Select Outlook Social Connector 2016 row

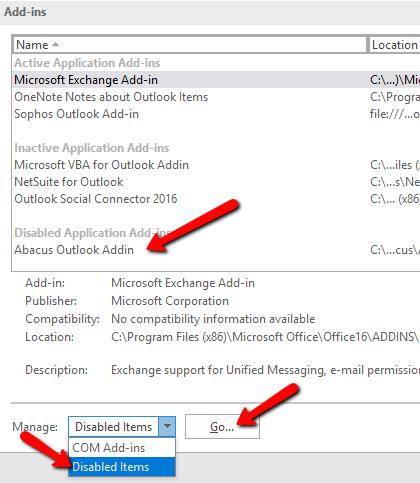coord(216,199)
